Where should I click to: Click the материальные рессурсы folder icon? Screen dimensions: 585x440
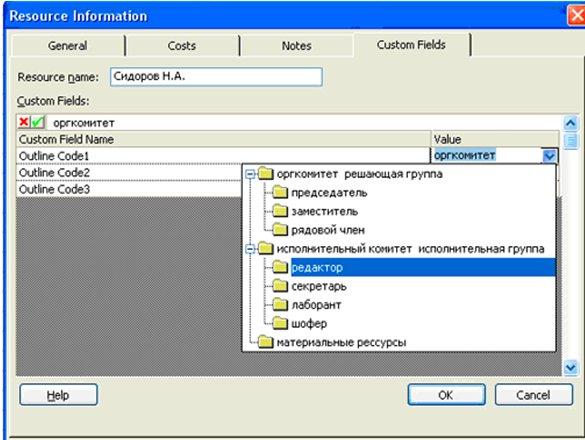click(266, 341)
